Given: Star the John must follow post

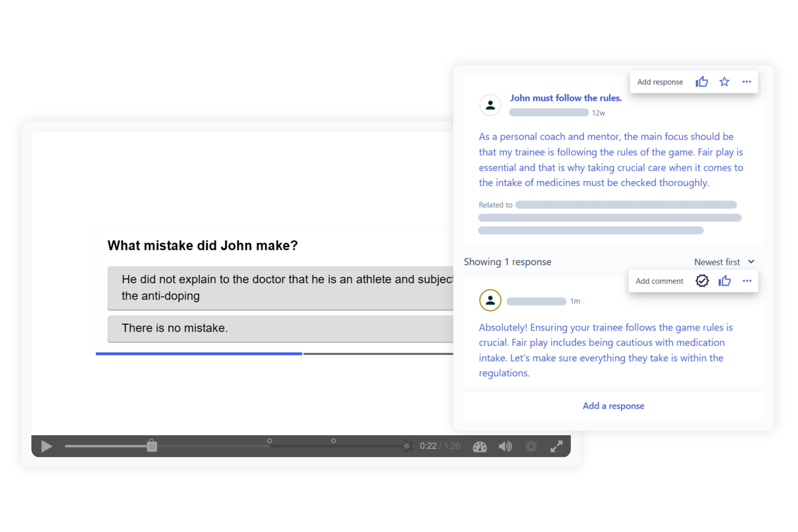Looking at the screenshot, I should coord(724,82).
